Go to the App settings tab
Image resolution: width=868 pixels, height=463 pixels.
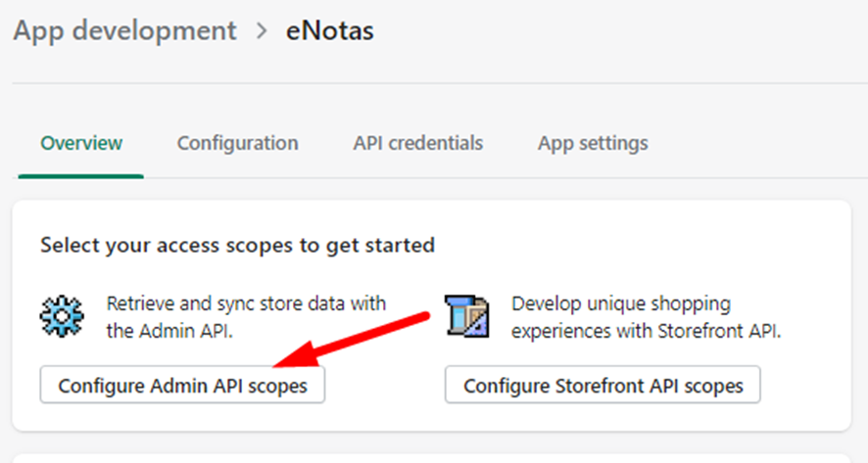click(593, 143)
